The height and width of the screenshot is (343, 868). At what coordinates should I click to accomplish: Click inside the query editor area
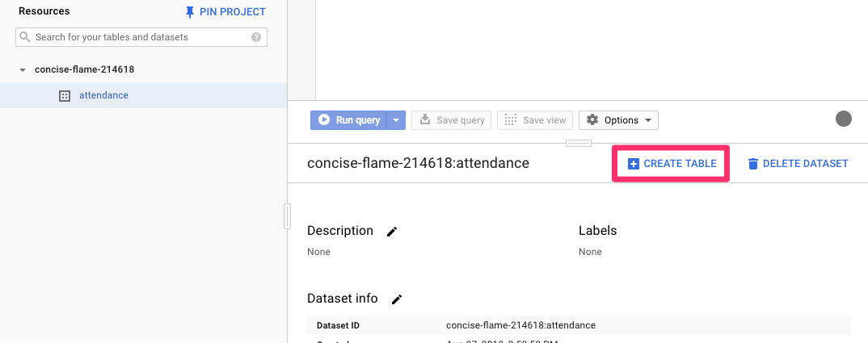[x=590, y=48]
